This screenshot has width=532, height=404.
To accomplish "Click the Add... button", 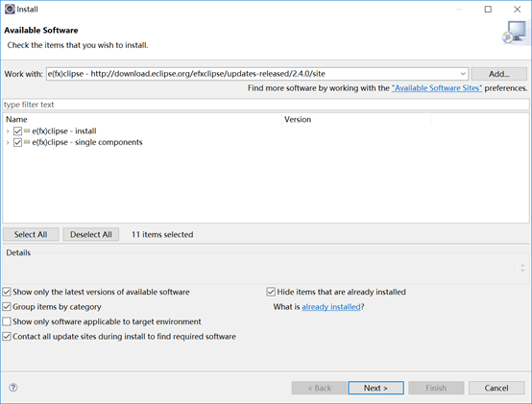I will 498,74.
